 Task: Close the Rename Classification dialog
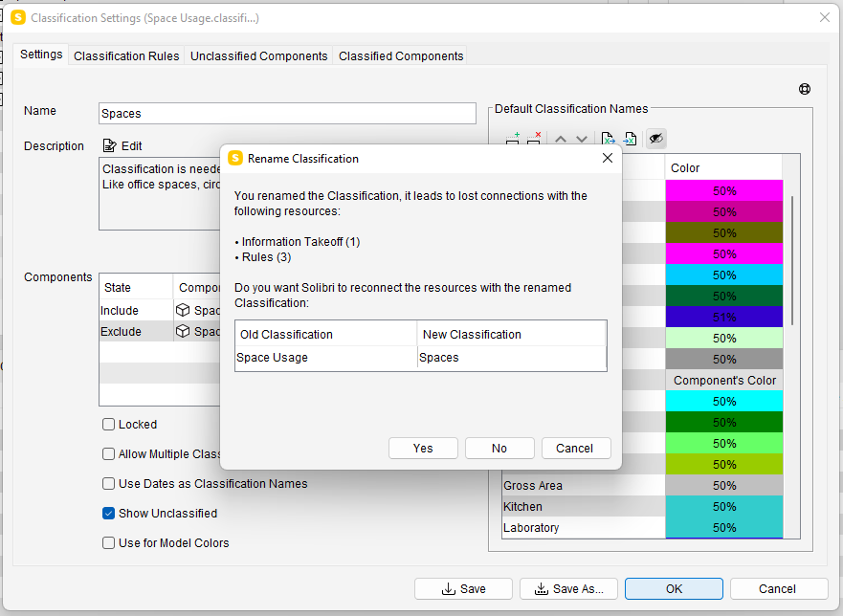(x=607, y=158)
